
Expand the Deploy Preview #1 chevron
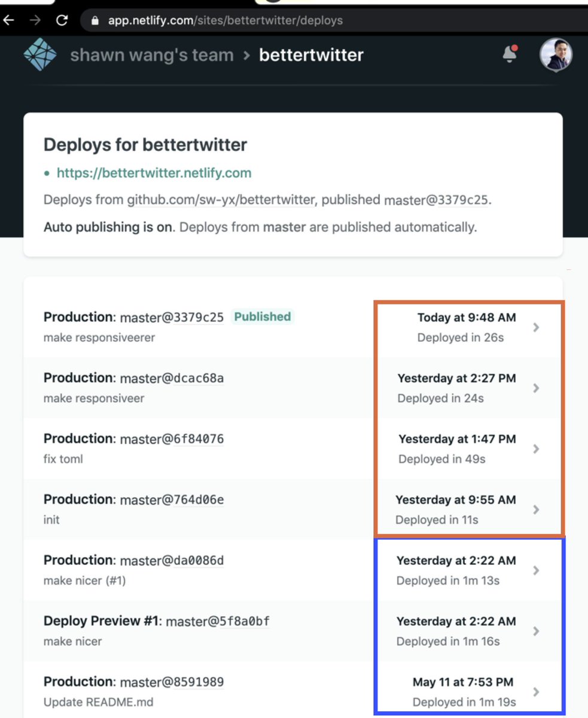536,631
